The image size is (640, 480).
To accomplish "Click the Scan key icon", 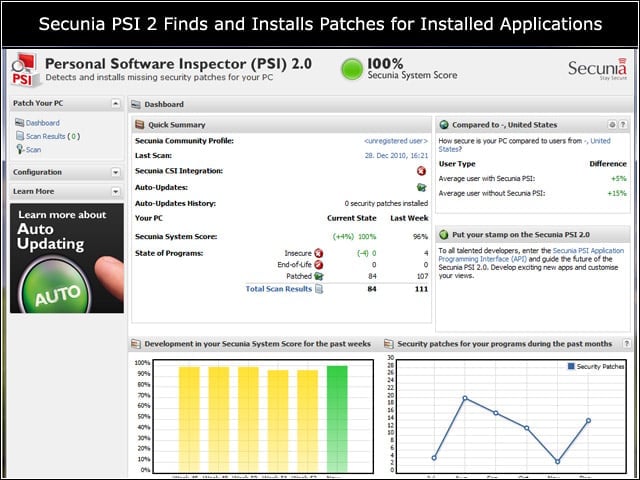I will pos(20,149).
